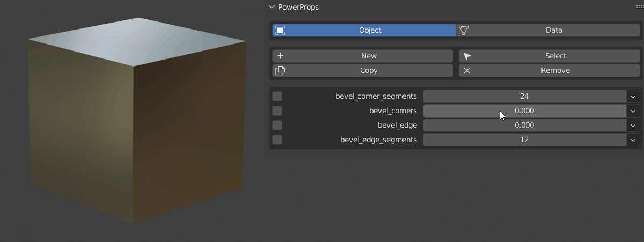Click the Copy button

[363, 70]
